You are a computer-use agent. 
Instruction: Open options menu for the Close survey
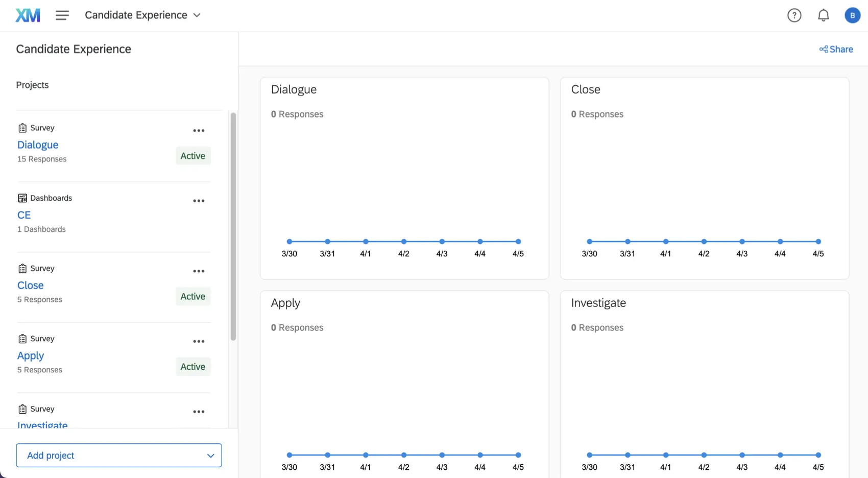[199, 271]
